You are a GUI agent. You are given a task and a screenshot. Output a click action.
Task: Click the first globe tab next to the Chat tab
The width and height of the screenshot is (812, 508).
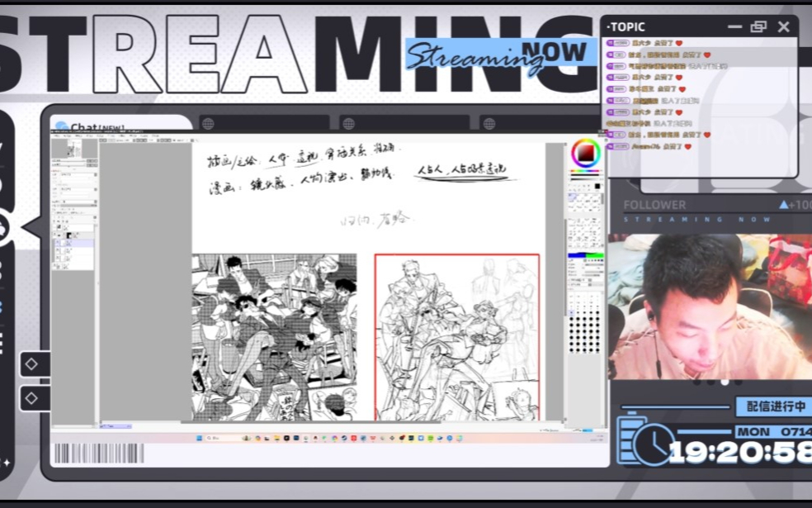click(264, 123)
